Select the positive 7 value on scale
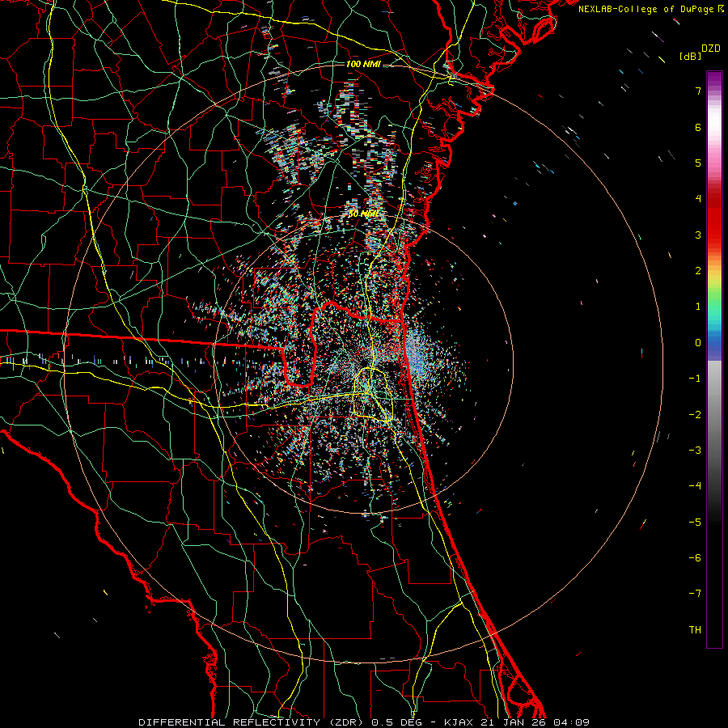This screenshot has width=728, height=728. 698,91
